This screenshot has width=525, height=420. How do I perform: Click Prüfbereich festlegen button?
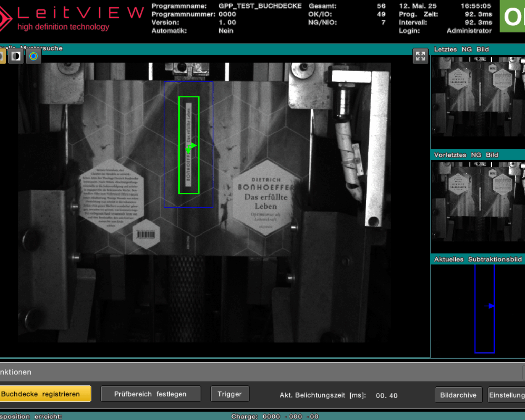(x=151, y=394)
